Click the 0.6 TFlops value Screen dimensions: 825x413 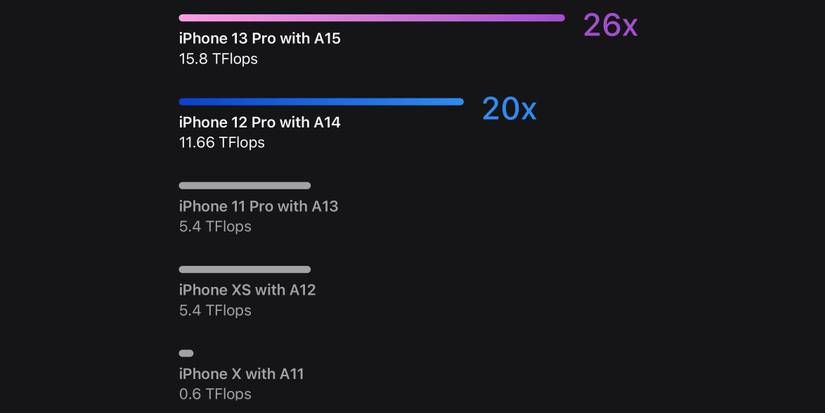(x=215, y=394)
